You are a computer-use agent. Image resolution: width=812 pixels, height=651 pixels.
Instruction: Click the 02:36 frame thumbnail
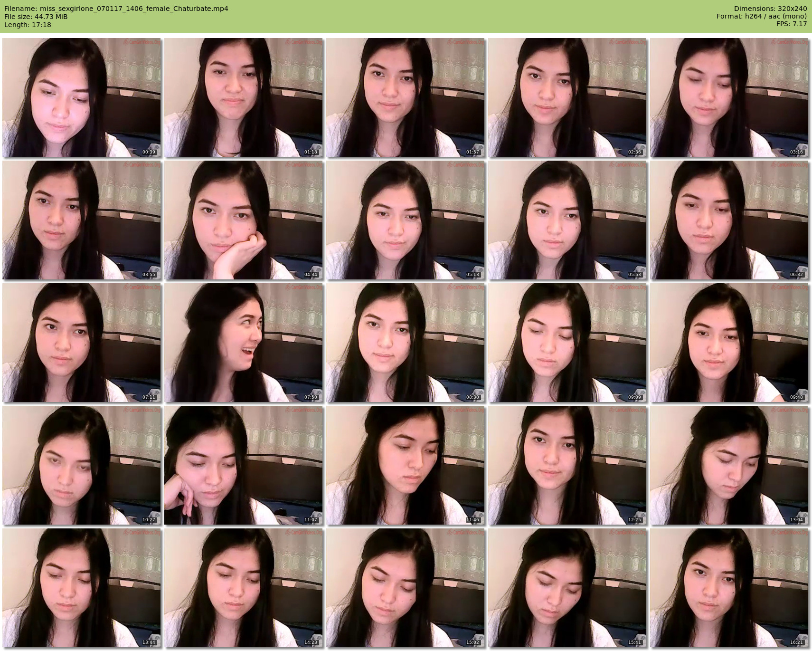(567, 97)
